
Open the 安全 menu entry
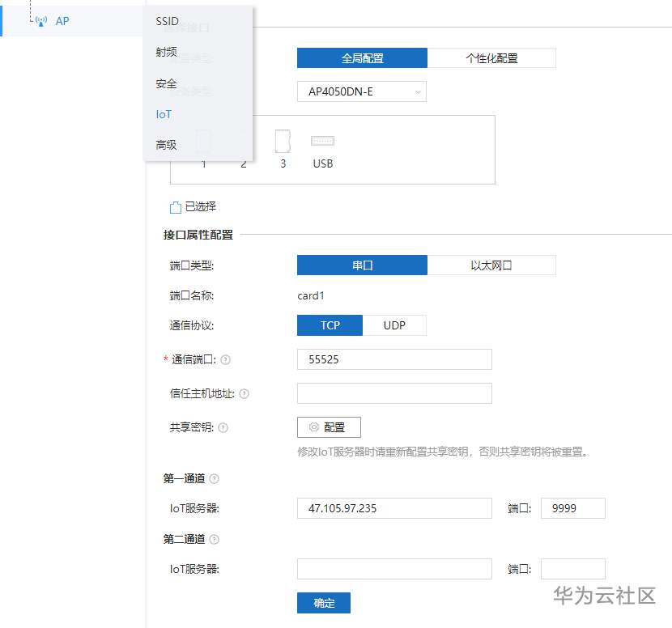(166, 83)
